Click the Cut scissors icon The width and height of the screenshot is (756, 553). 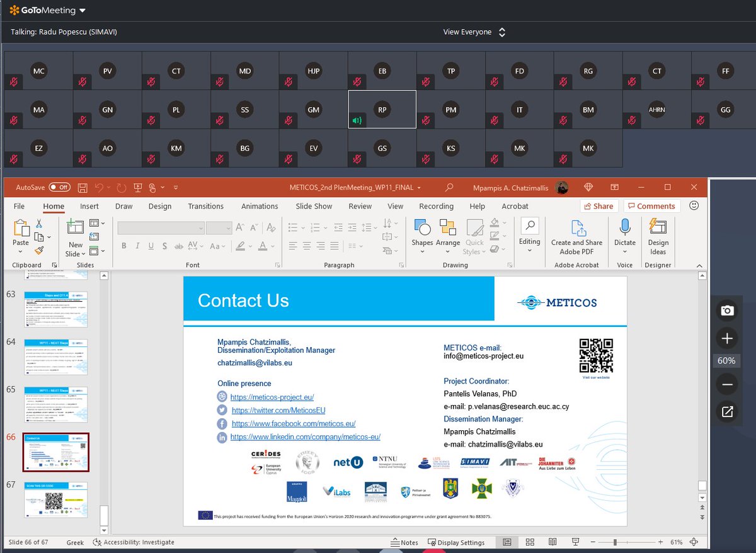point(38,224)
